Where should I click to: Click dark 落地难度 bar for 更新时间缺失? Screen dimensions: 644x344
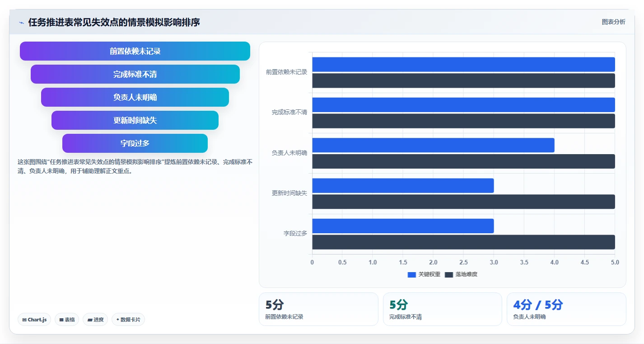point(463,202)
